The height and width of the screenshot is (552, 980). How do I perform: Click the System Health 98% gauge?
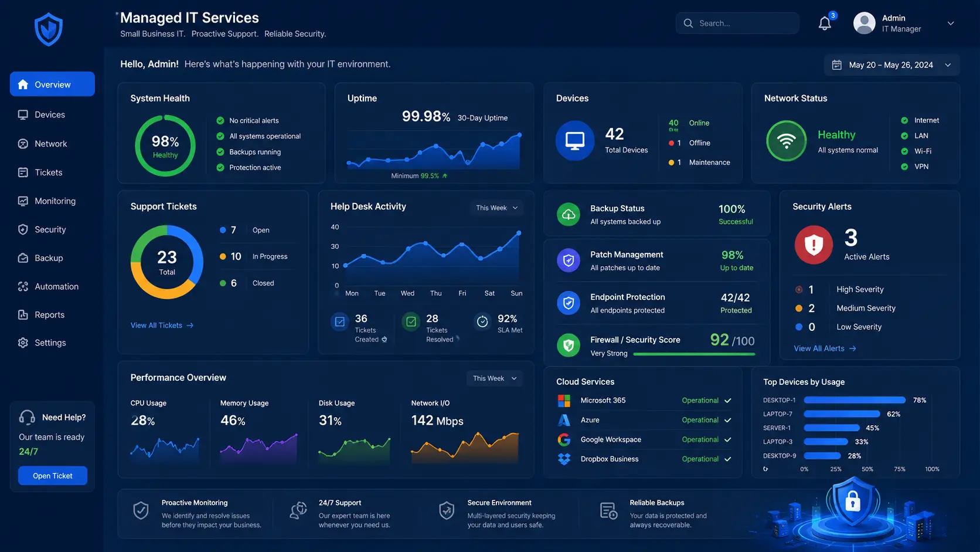pyautogui.click(x=165, y=145)
